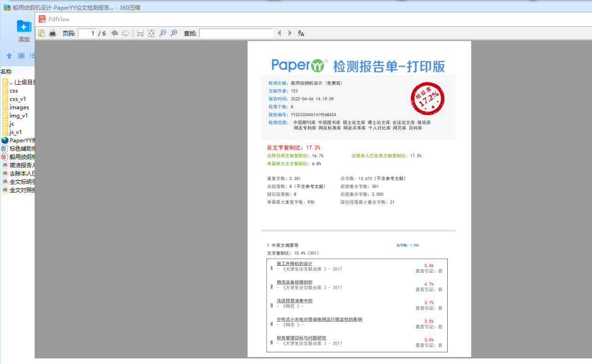592x364 pixels.
Task: Click the list view icon in 360 Zip
Action: (32, 56)
